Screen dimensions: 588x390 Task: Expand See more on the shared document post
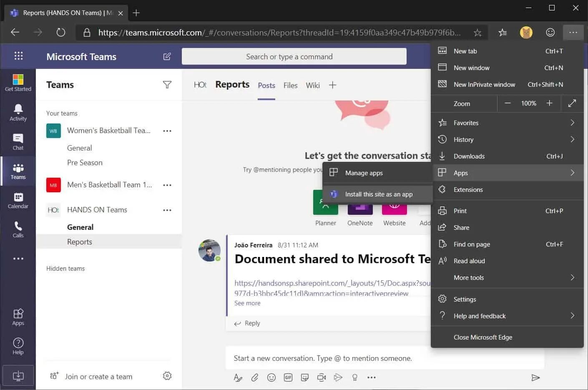(247, 303)
